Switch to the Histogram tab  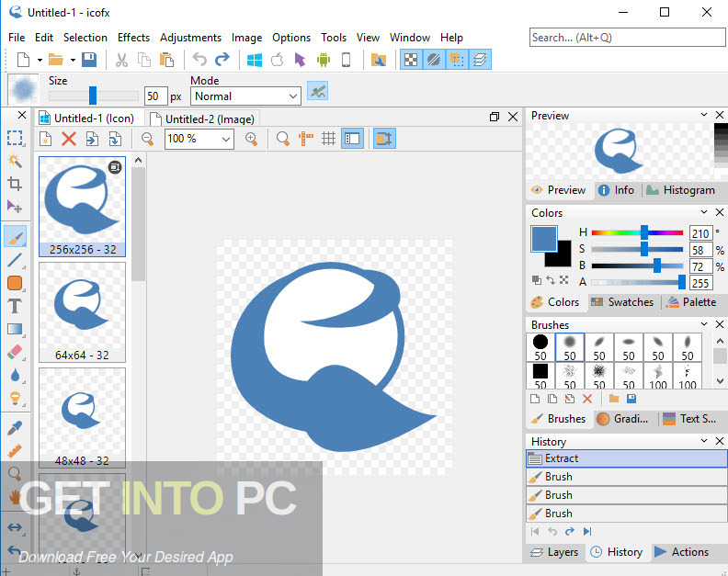680,190
